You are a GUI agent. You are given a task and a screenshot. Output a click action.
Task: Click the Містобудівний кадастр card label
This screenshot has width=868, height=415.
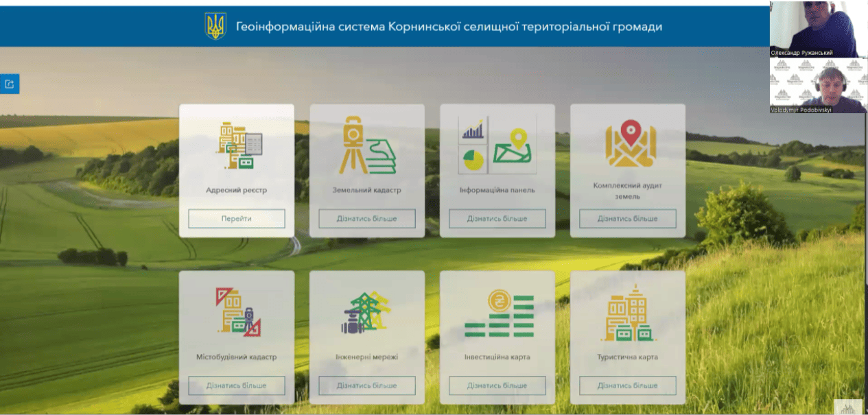237,357
